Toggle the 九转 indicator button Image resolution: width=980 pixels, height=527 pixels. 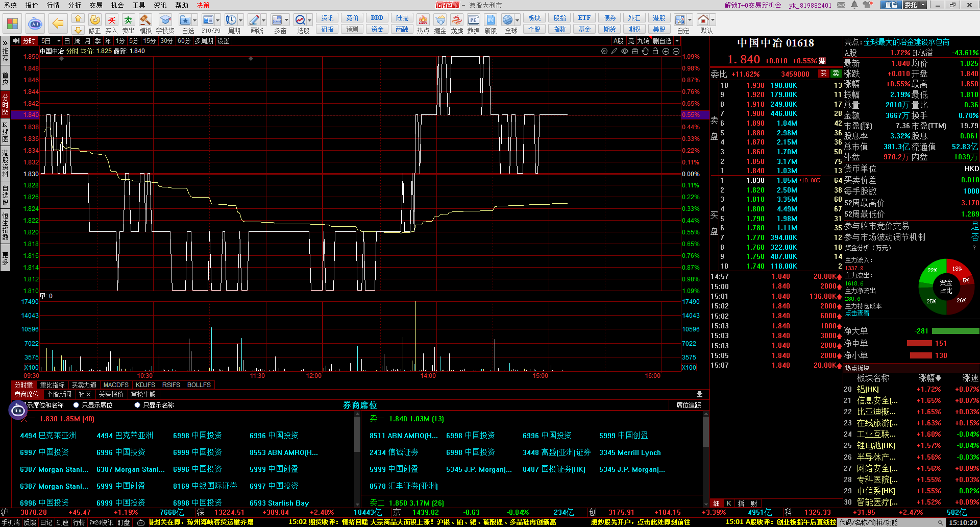coord(643,41)
